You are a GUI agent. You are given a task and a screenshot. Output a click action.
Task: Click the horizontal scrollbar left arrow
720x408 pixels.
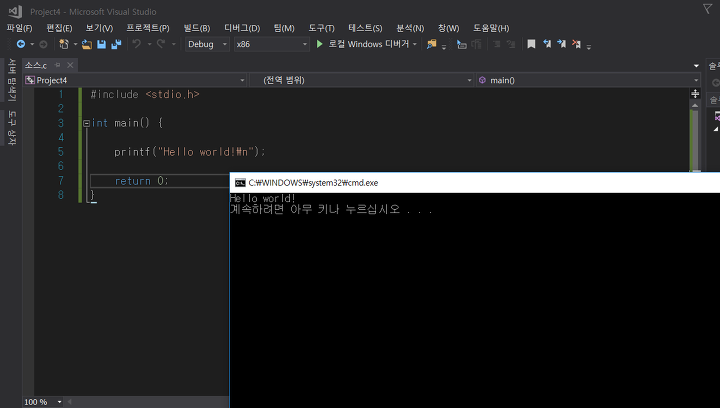(x=70, y=402)
